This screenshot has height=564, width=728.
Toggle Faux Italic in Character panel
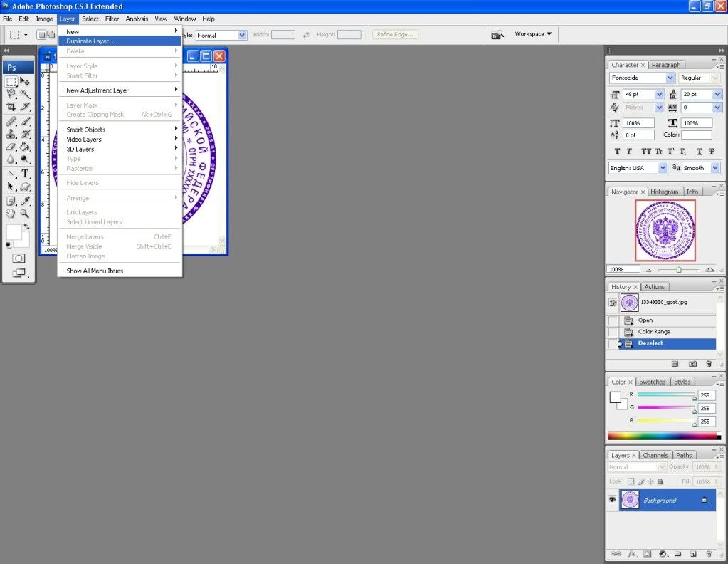[629, 151]
